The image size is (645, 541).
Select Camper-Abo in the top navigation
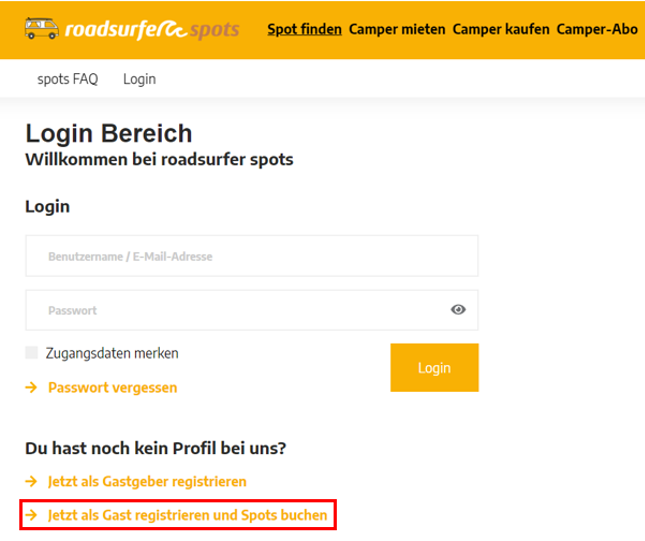click(597, 29)
